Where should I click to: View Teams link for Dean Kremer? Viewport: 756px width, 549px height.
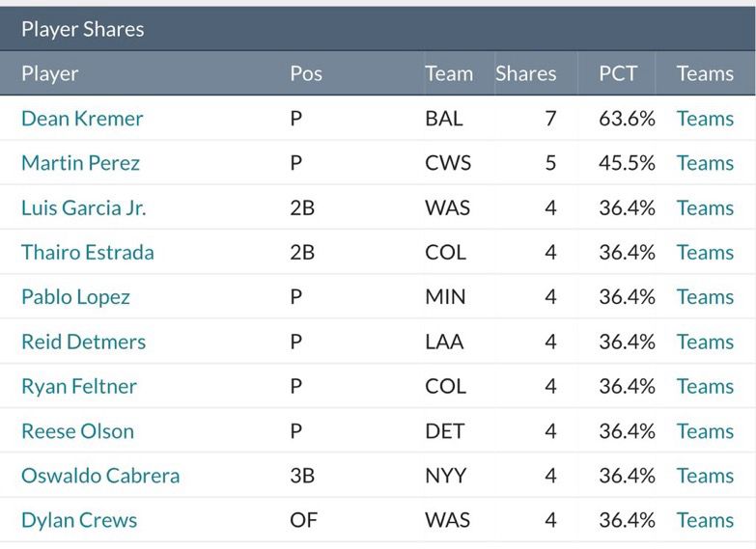pos(705,119)
